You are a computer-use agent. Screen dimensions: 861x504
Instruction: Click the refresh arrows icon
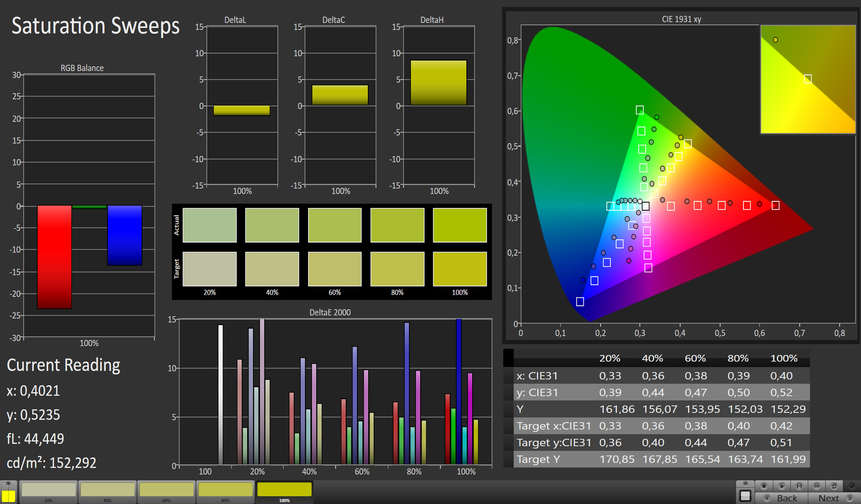tap(834, 486)
